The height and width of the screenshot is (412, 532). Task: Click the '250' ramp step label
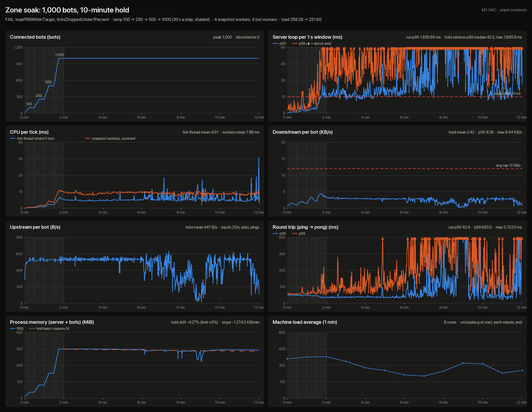pyautogui.click(x=39, y=96)
